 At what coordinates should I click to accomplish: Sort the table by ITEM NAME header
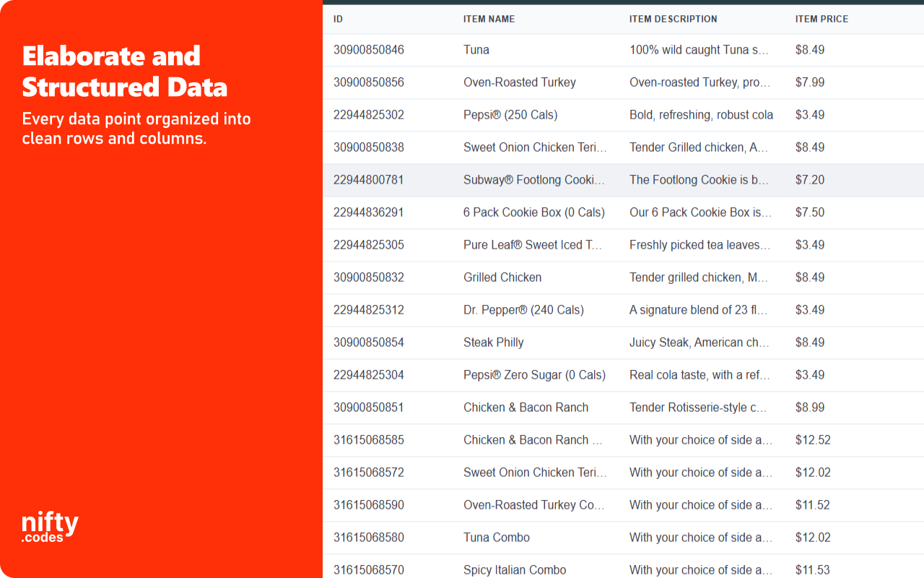pos(489,19)
